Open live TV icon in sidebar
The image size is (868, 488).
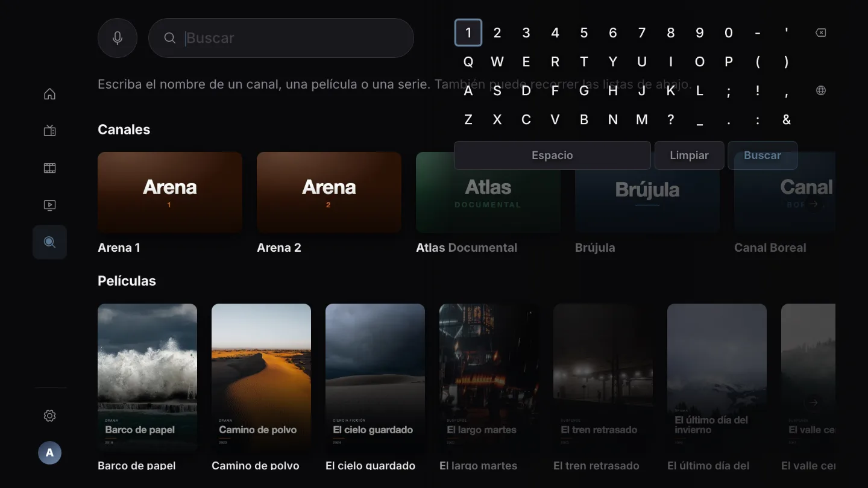pyautogui.click(x=50, y=131)
